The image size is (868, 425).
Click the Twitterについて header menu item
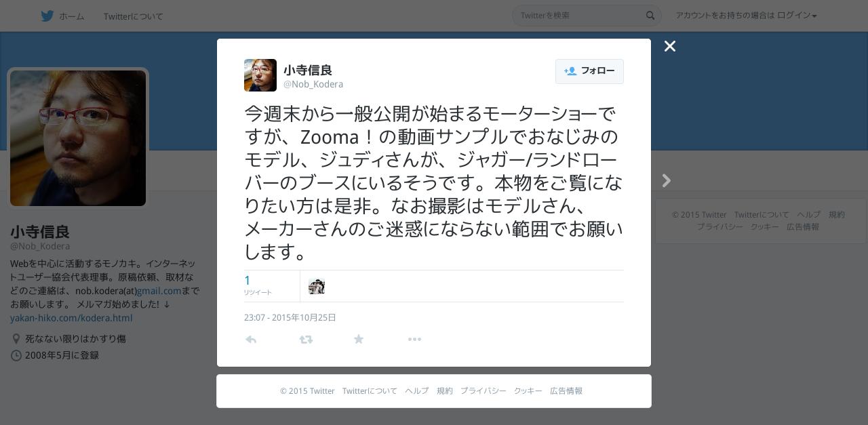coord(134,16)
